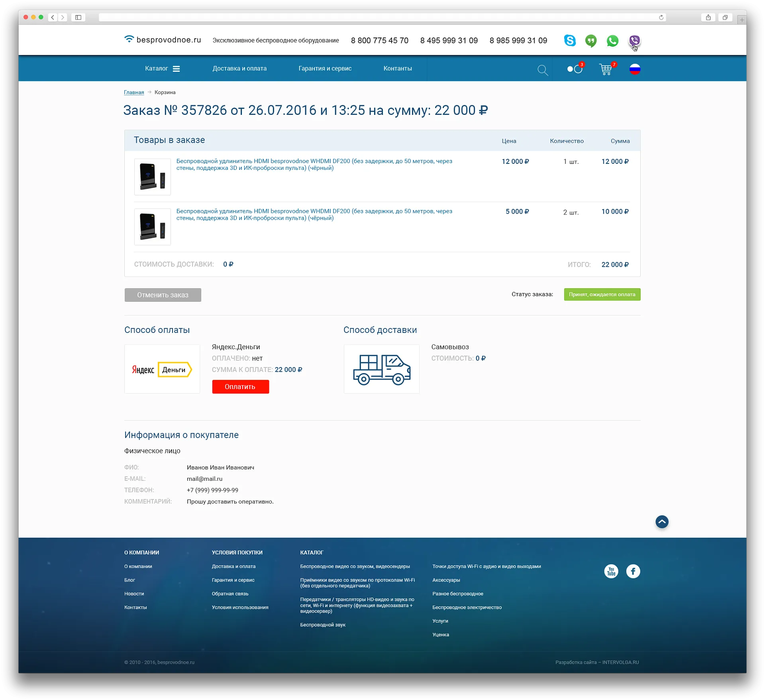
Task: Open the Russian flag language selector
Action: click(x=635, y=69)
